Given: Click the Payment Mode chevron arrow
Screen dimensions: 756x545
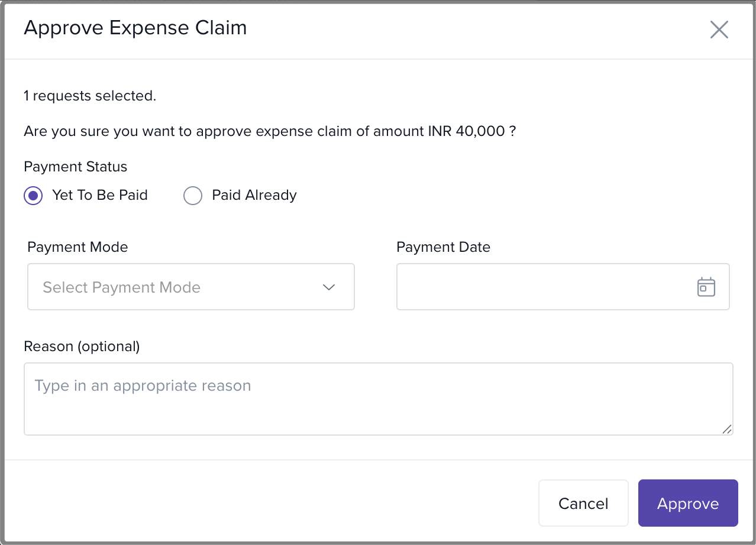Looking at the screenshot, I should pos(329,287).
